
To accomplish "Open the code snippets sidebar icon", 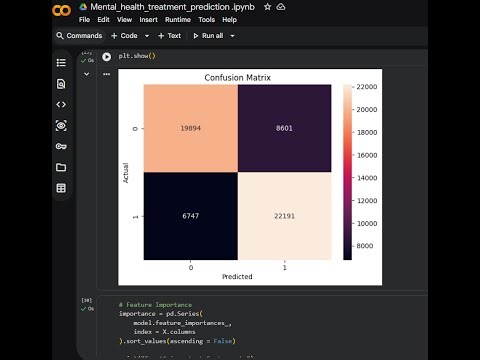I will [x=61, y=105].
